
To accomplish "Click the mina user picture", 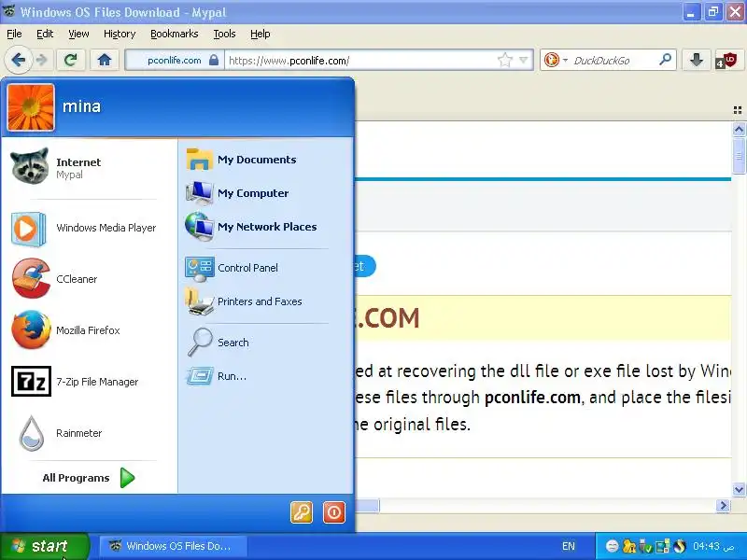I will coord(31,107).
